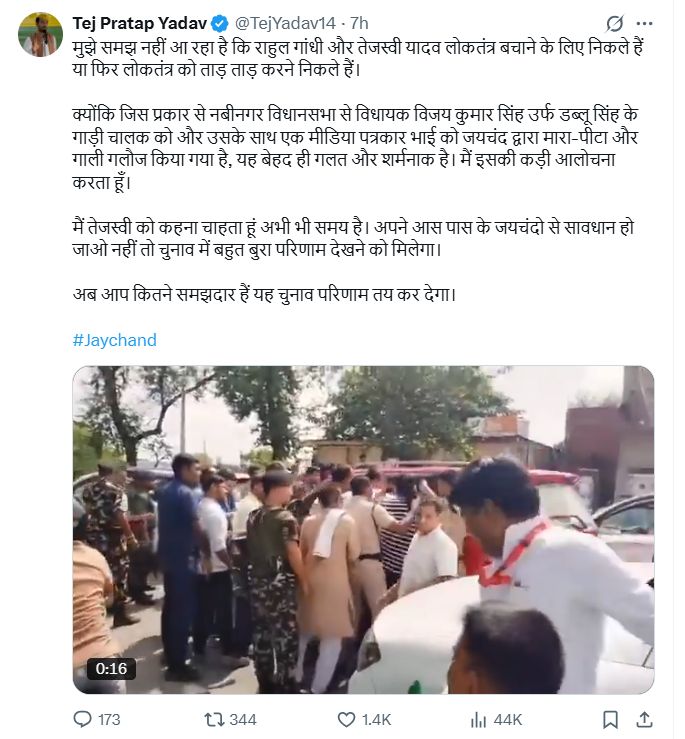
Task: Open Tej Pratap Yadav profile name
Action: 140,23
